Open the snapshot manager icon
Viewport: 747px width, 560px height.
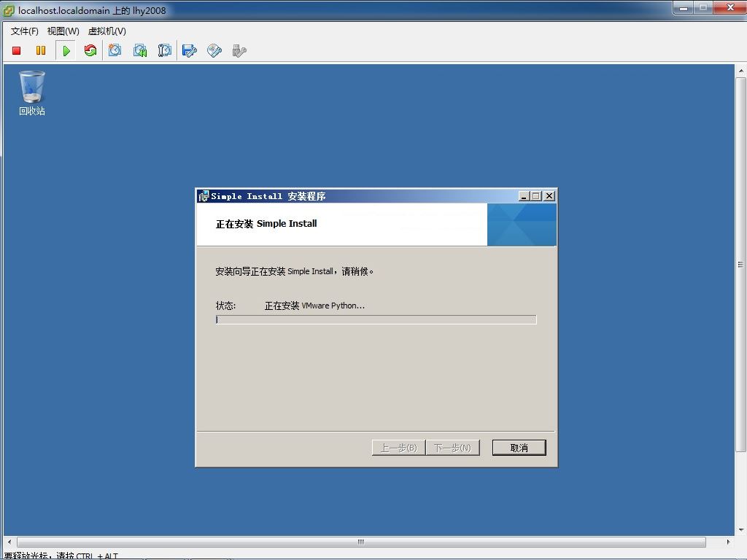[164, 50]
